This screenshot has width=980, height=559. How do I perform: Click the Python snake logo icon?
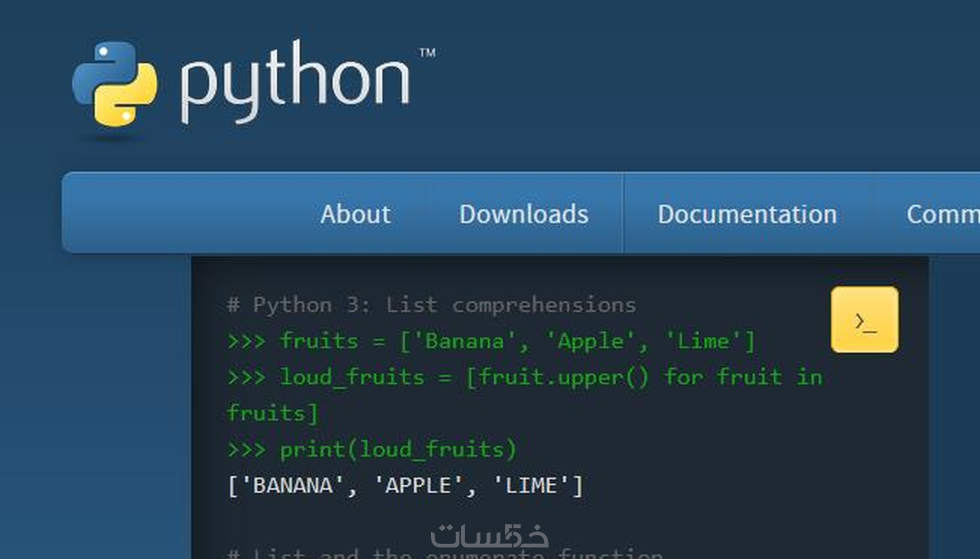click(115, 84)
